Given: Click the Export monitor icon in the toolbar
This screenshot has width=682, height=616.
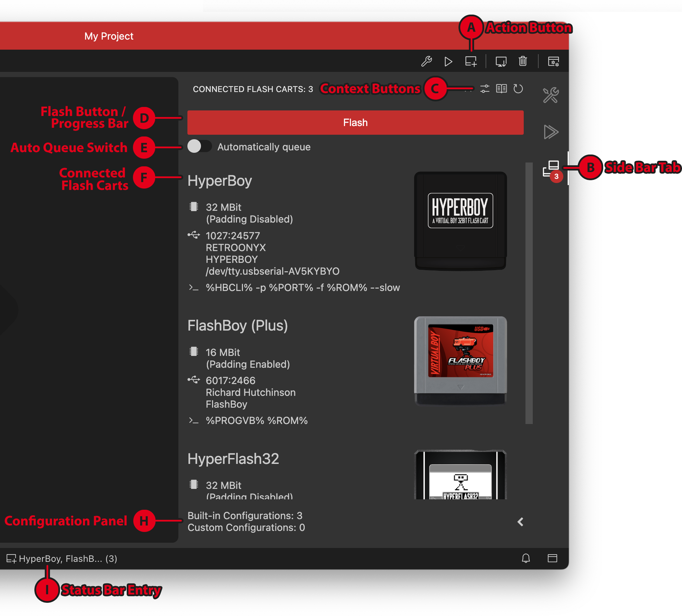Looking at the screenshot, I should [x=501, y=61].
